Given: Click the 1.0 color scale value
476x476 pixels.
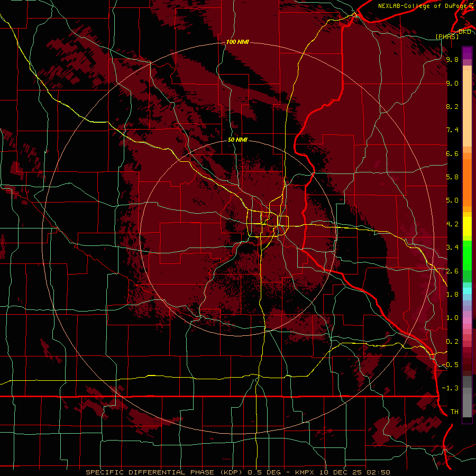Looking at the screenshot, I should point(452,318).
